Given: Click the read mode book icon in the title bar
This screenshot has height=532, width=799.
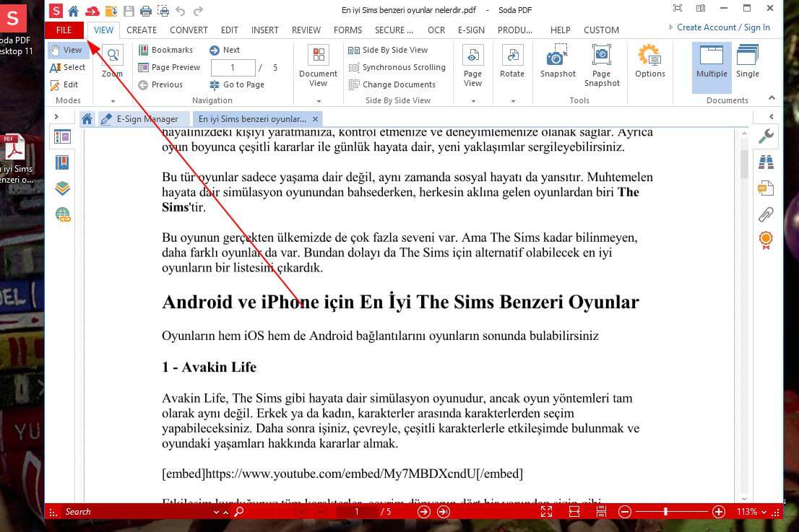Looking at the screenshot, I should pyautogui.click(x=701, y=8).
